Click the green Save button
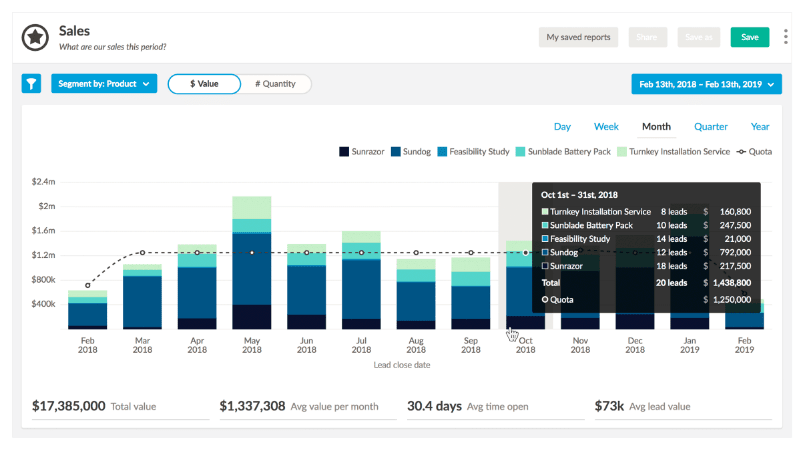 click(750, 37)
